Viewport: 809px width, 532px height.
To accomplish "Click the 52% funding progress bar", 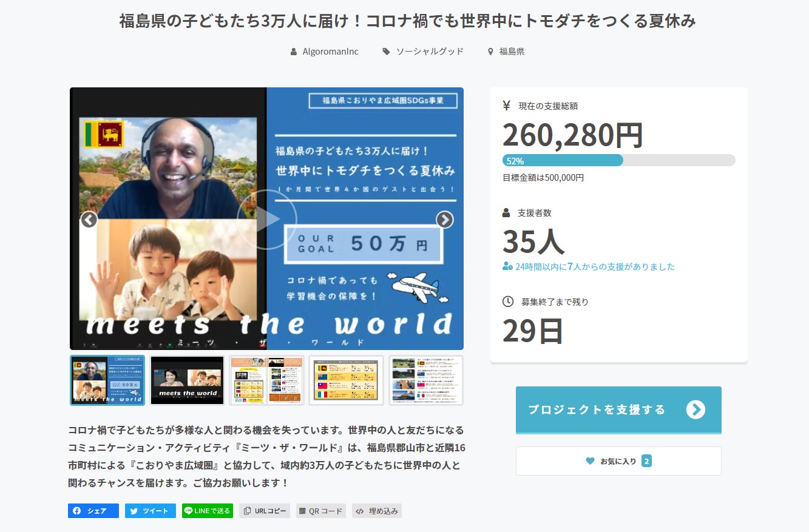I will point(618,160).
